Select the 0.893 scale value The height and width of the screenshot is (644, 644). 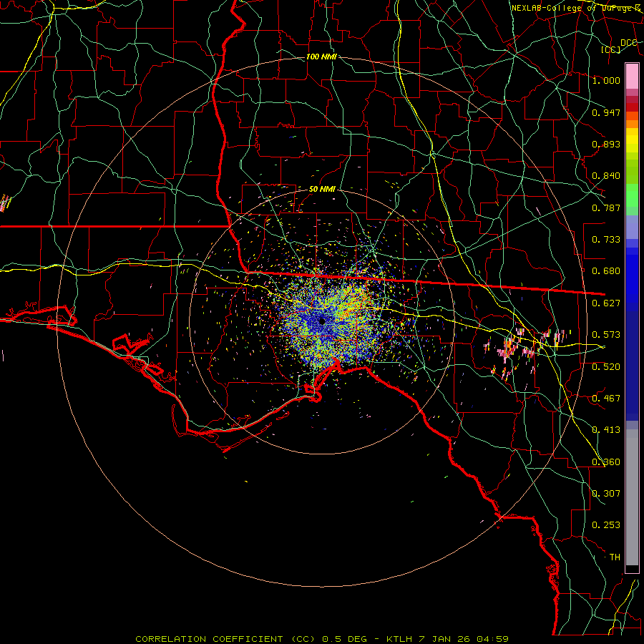(x=606, y=144)
